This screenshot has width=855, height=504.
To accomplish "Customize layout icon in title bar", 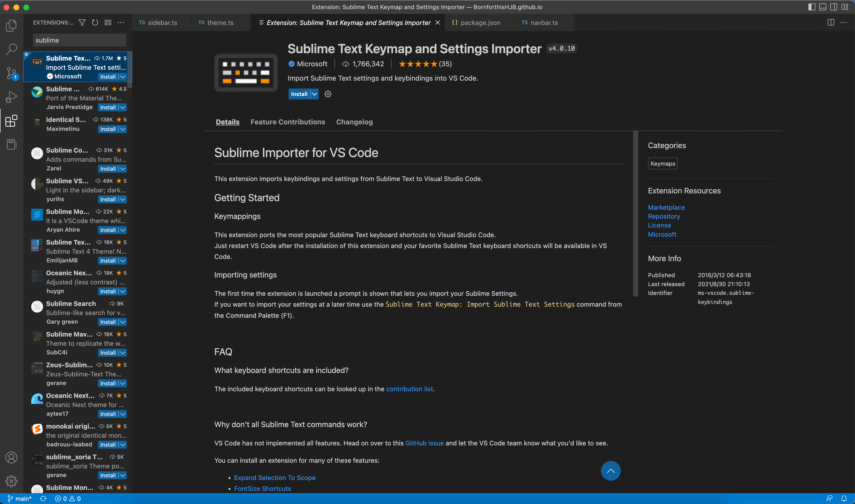I will coord(845,7).
